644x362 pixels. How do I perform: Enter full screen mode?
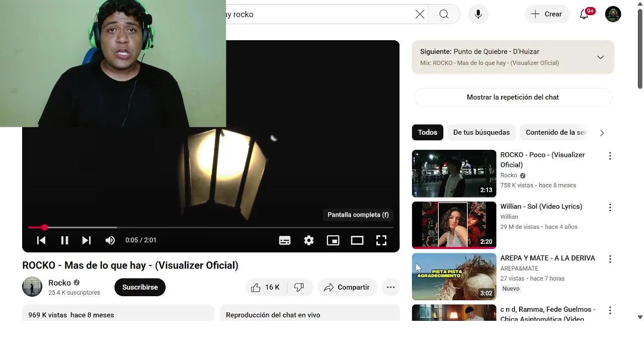point(381,240)
